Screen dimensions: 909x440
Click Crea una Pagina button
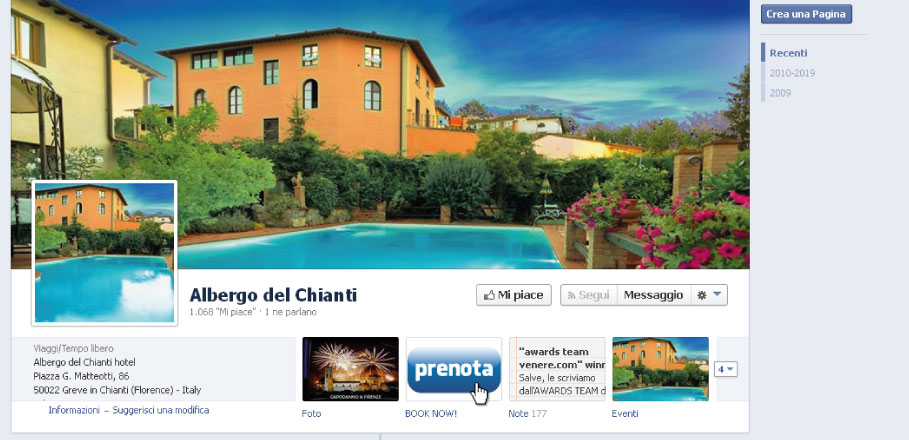(x=806, y=14)
